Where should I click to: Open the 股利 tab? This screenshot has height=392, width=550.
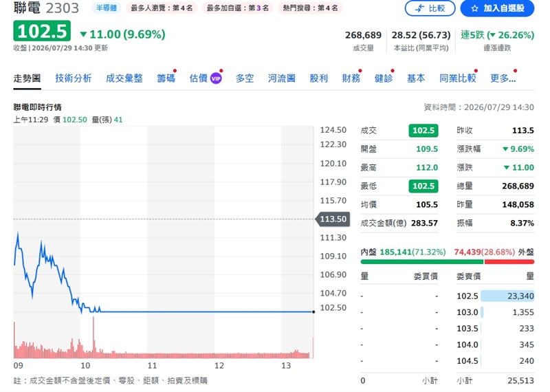[318, 78]
